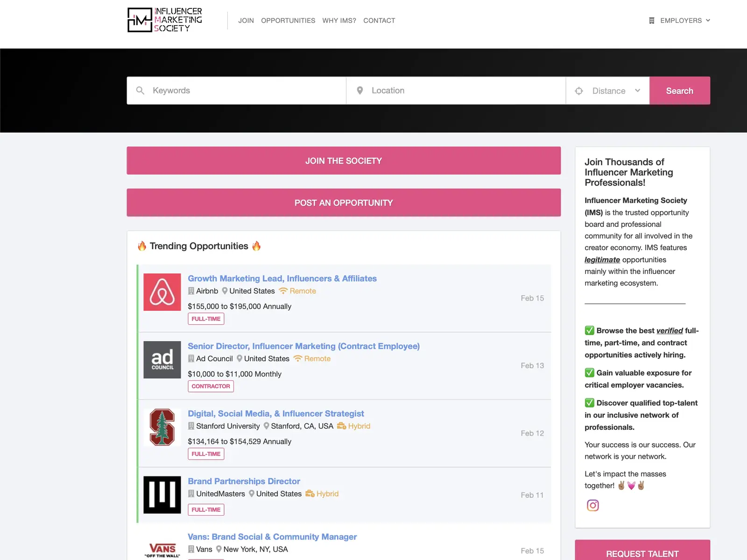This screenshot has height=560, width=747.
Task: Click the FULL-TIME tag on UnitedMasters listing
Action: point(206,510)
